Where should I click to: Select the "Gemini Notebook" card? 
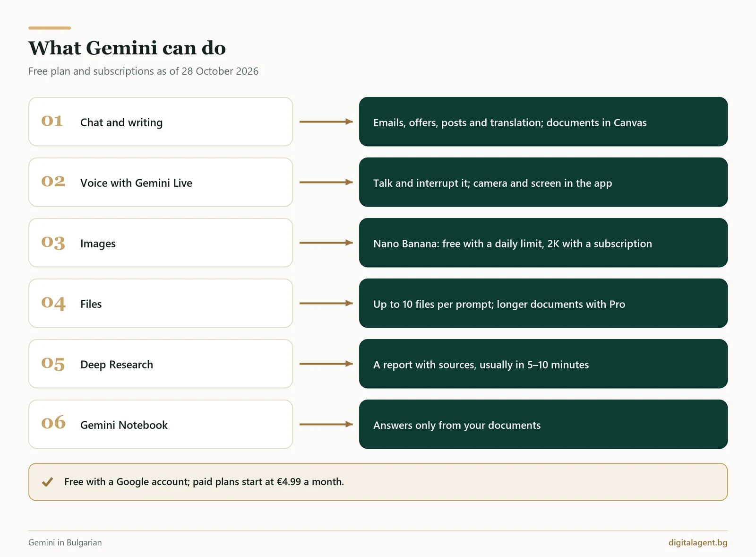click(x=161, y=424)
